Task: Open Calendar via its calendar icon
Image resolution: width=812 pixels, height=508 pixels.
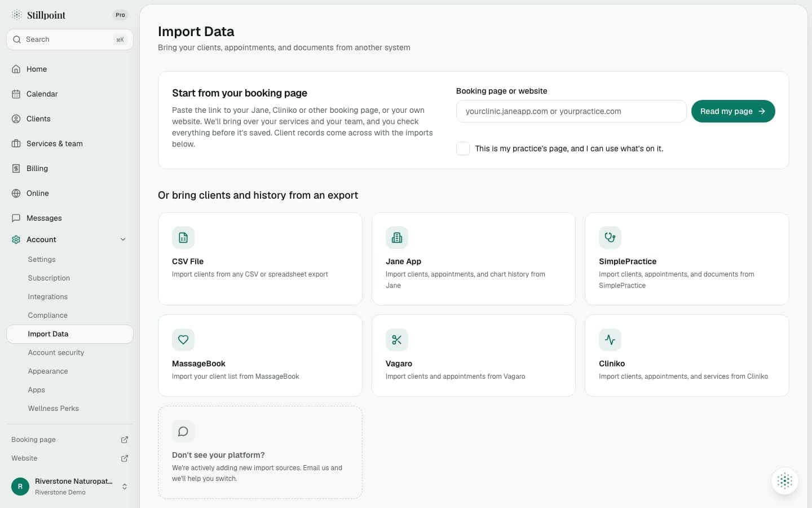Action: [x=16, y=94]
